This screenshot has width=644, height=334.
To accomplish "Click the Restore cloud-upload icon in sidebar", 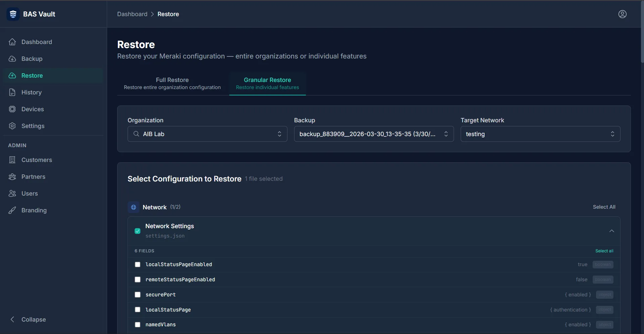I will 12,76.
